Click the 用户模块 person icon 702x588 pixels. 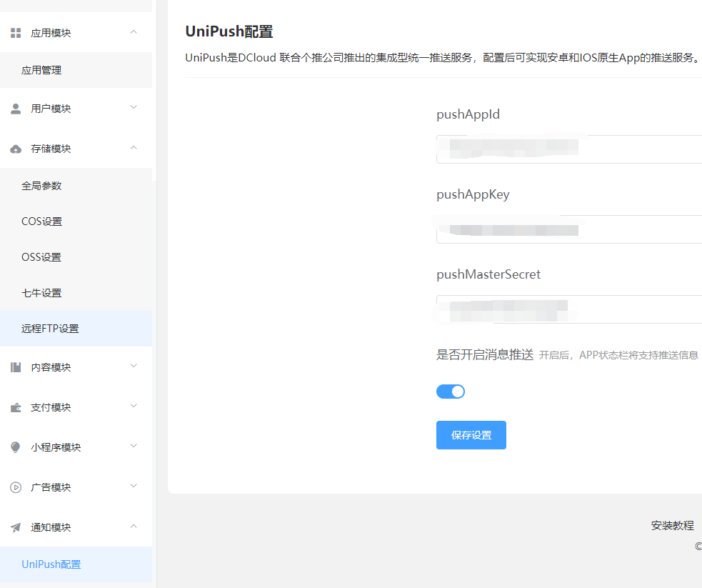[16, 109]
